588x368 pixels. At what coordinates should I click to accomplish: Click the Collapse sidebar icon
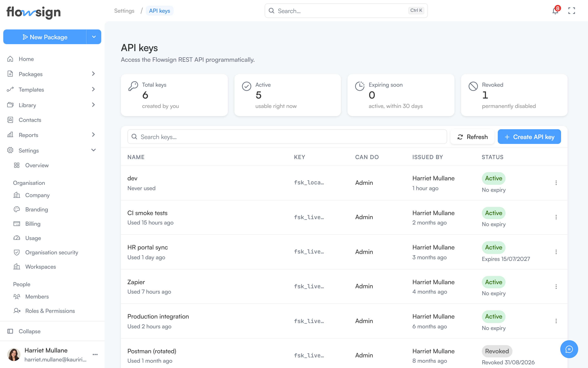(x=10, y=331)
